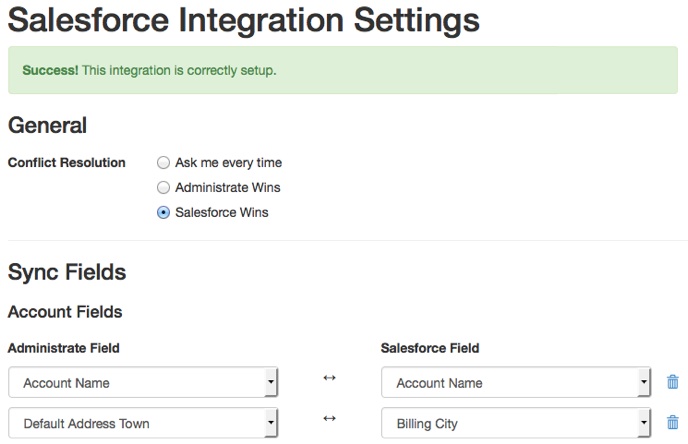
Task: Open the Salesforce Account Name dropdown
Action: click(x=516, y=382)
